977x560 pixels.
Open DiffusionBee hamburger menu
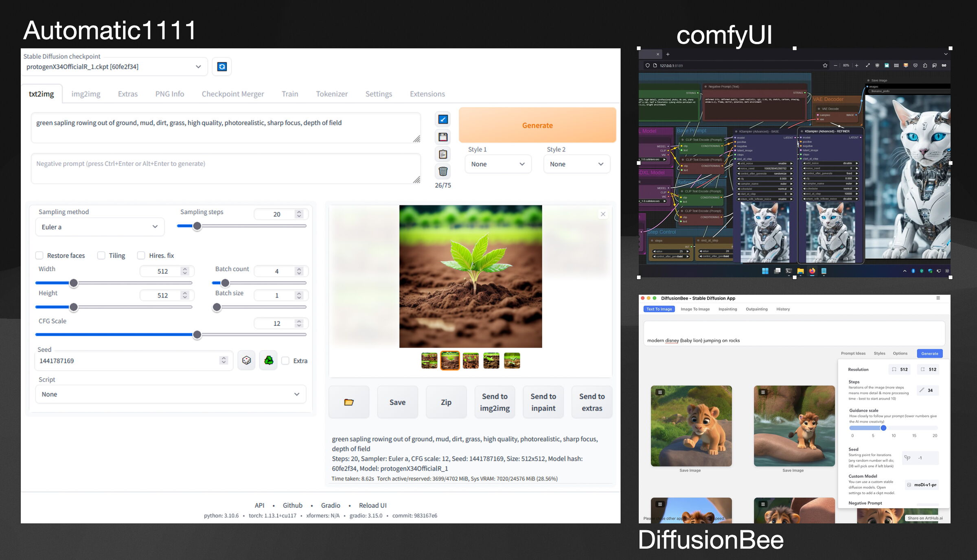[938, 298]
